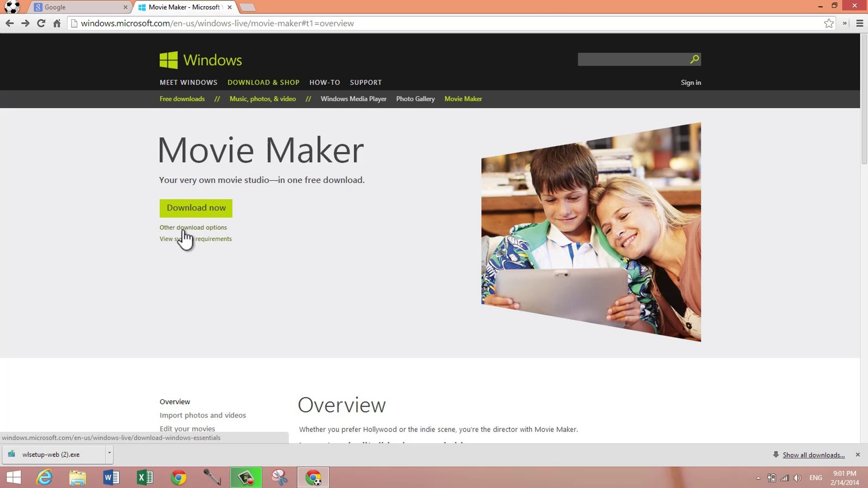Click the green search magnifier icon
Viewport: 868px width, 488px height.
(694, 59)
